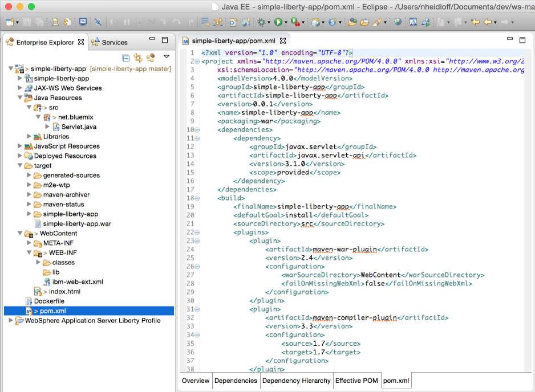Click the Terminate stop square icon
This screenshot has height=392, width=535.
tap(139, 22)
